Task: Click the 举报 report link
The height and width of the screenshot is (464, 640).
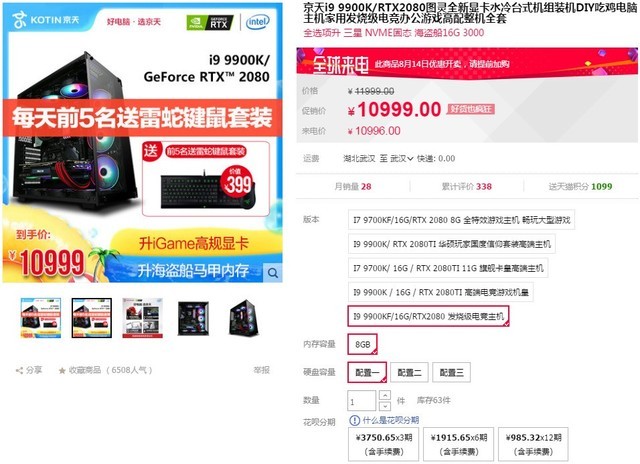Action: click(x=262, y=370)
